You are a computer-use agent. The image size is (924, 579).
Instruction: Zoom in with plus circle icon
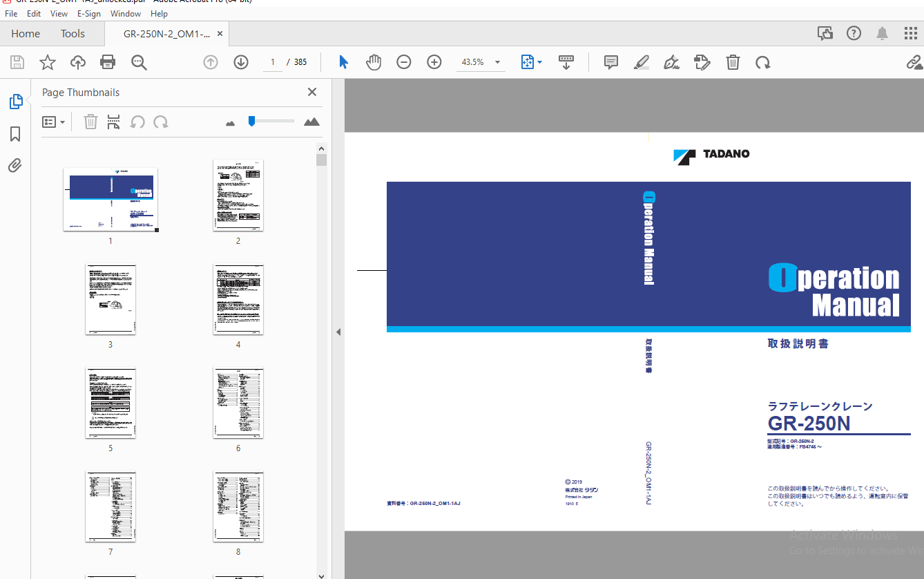(x=434, y=62)
